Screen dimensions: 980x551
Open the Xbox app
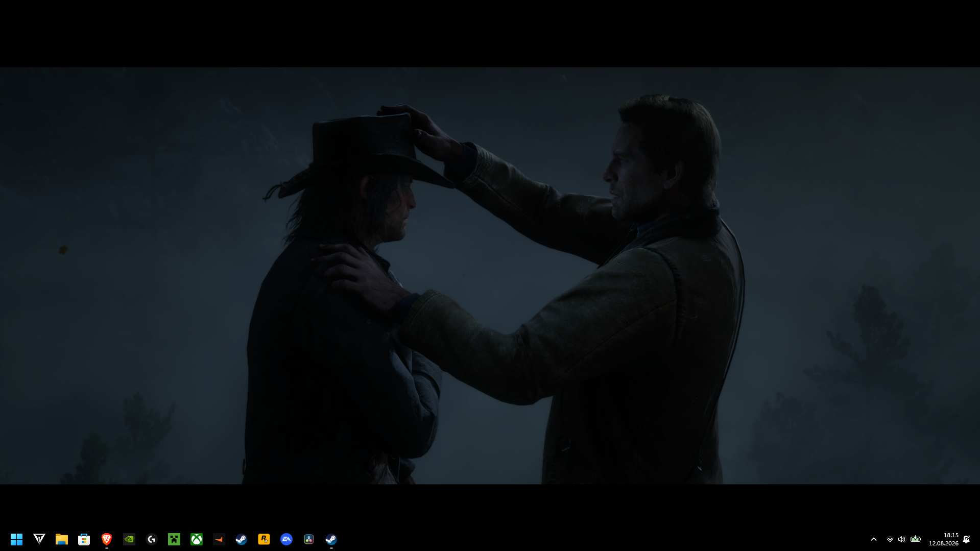click(197, 539)
